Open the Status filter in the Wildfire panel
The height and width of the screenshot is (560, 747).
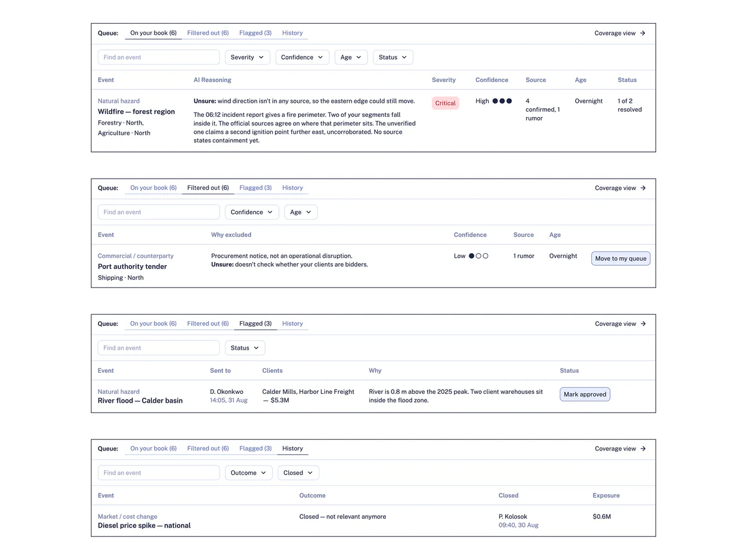393,57
